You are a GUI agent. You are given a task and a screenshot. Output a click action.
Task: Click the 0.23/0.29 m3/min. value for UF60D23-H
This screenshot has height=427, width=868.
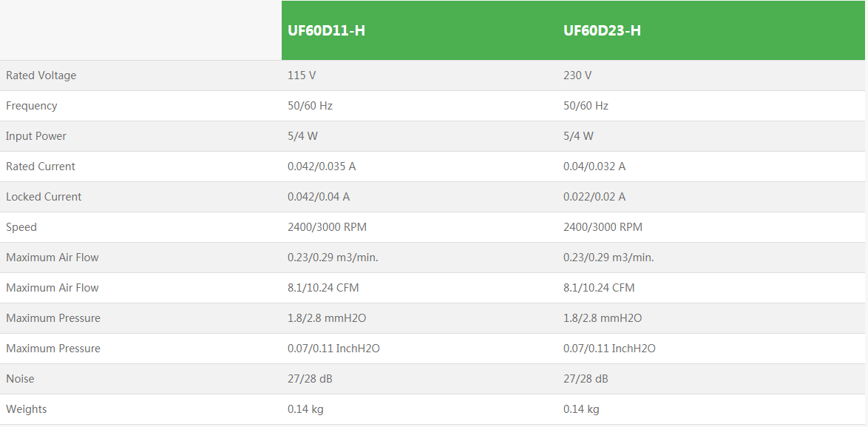pos(608,258)
